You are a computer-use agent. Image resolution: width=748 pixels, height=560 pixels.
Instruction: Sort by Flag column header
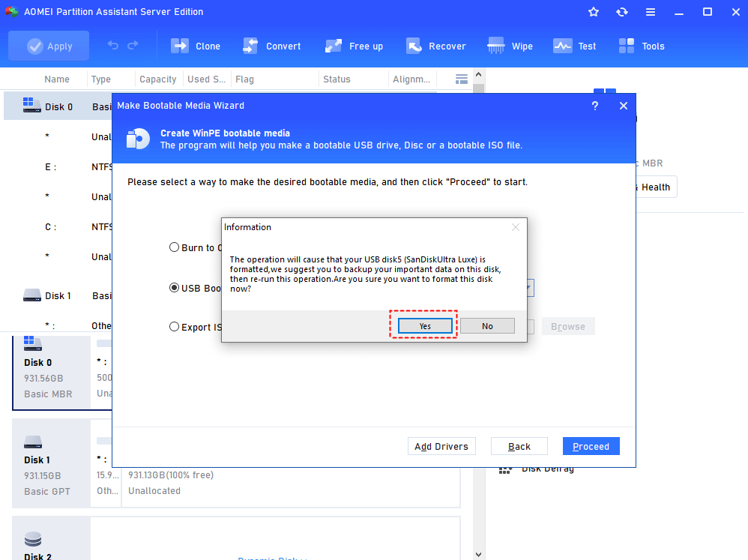point(245,79)
